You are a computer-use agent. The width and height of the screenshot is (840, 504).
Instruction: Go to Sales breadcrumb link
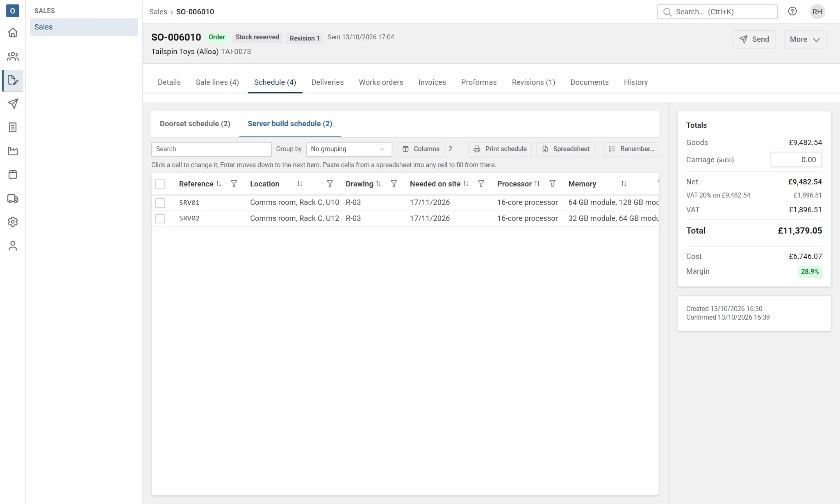[158, 12]
